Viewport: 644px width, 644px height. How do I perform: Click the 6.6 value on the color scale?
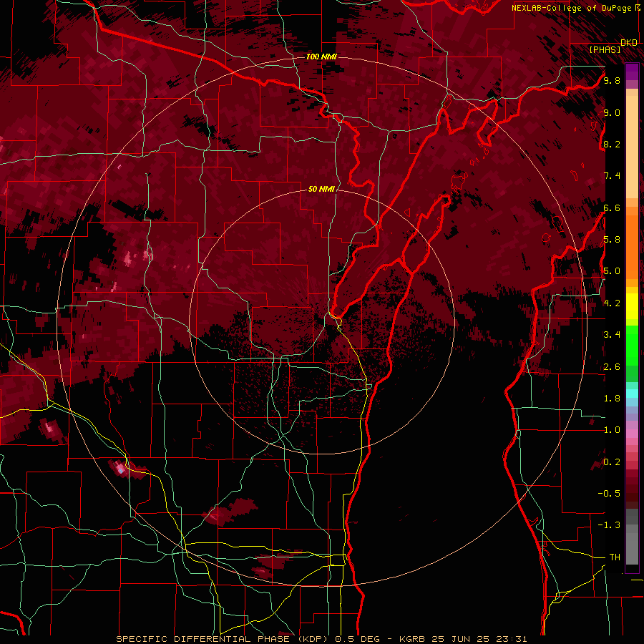point(612,208)
